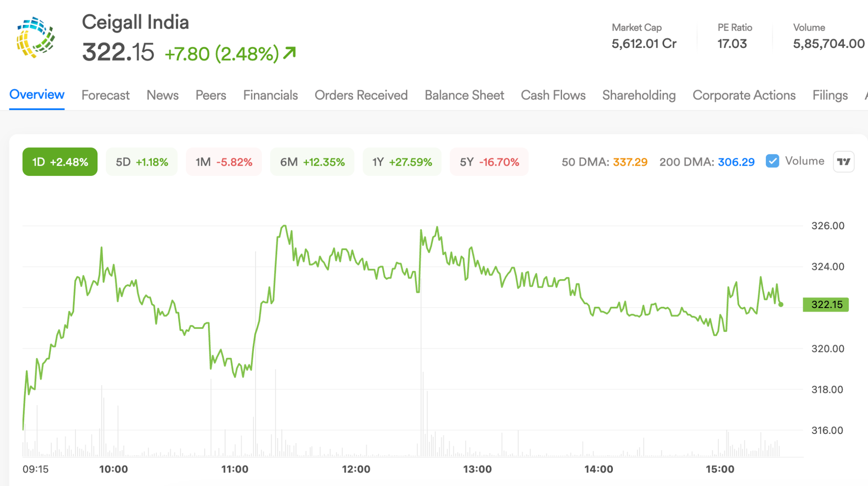
Task: Click the 322.15 current price marker
Action: [x=826, y=305]
